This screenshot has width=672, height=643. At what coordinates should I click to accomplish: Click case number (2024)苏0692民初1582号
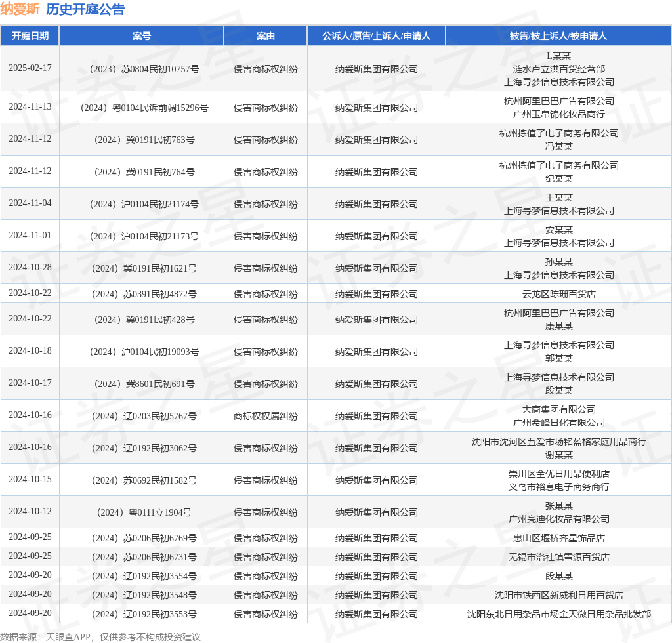(x=144, y=480)
